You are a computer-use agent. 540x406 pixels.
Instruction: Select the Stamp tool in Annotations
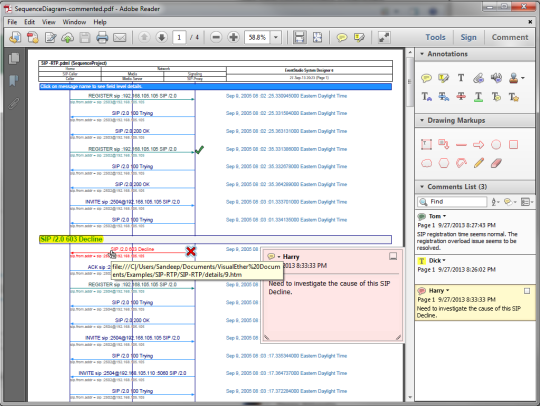[513, 78]
